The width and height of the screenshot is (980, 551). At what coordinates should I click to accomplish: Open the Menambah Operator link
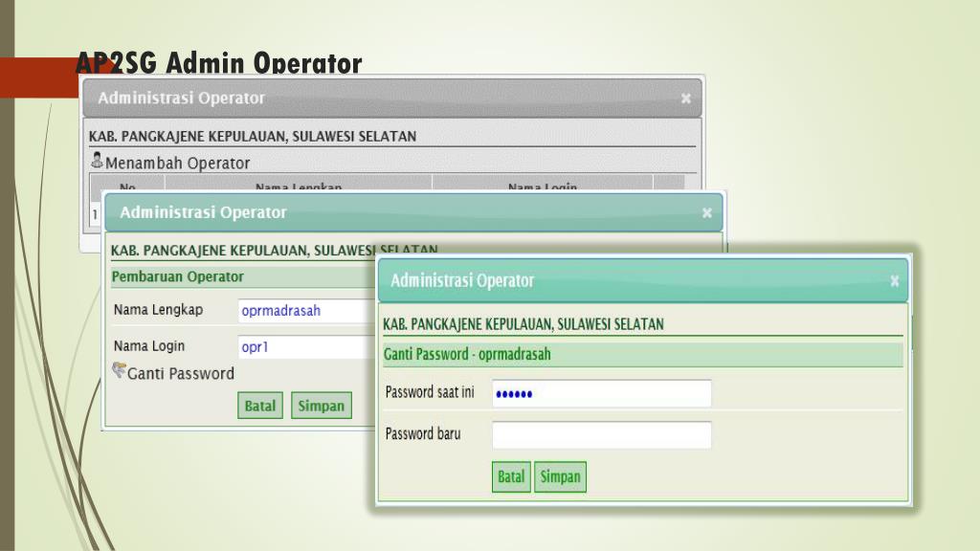coord(177,163)
